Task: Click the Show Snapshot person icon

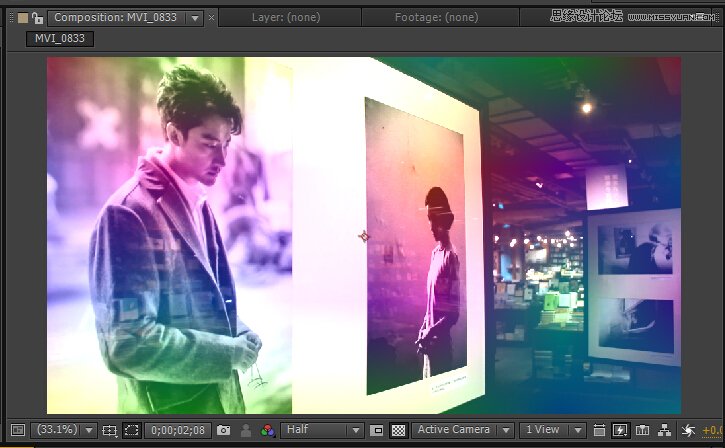Action: point(246,430)
